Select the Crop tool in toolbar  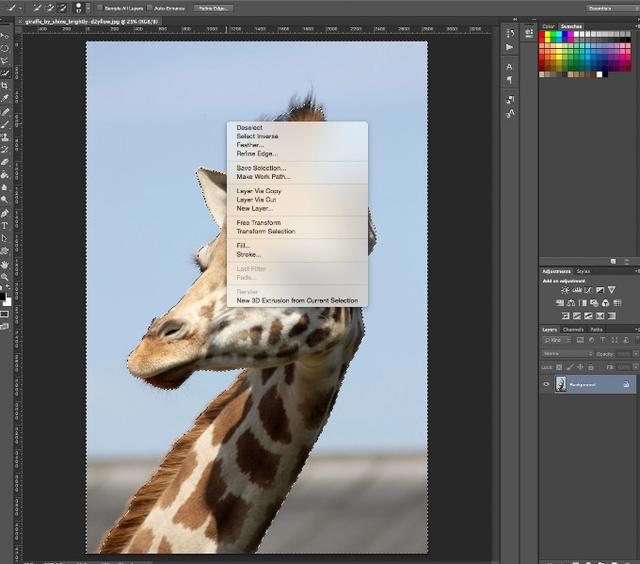tap(5, 86)
